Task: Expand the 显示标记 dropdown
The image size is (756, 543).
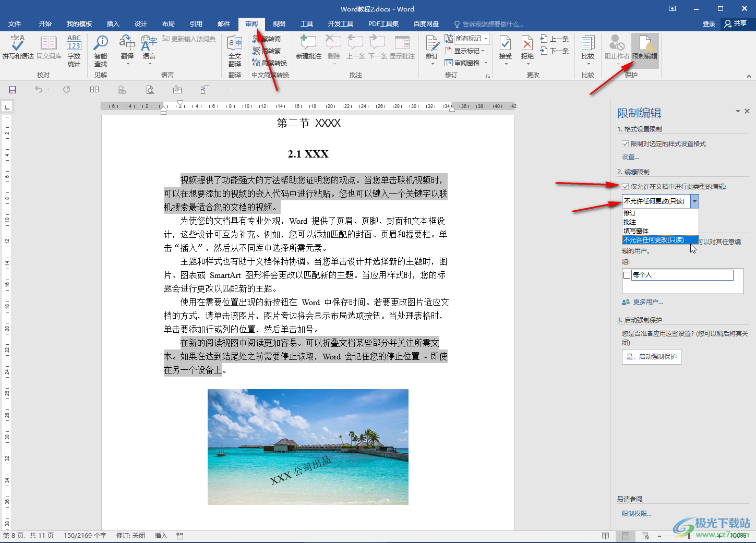Action: [466, 51]
